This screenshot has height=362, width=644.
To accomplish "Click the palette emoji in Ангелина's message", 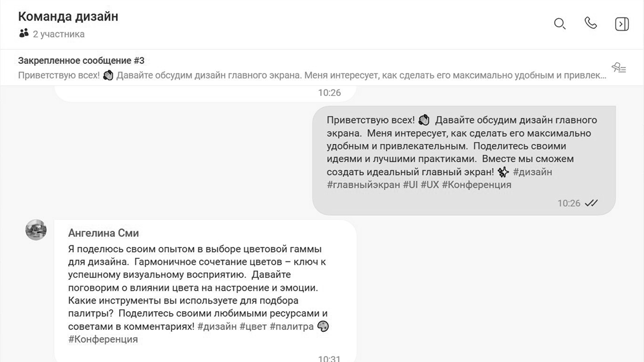I will pos(323,326).
